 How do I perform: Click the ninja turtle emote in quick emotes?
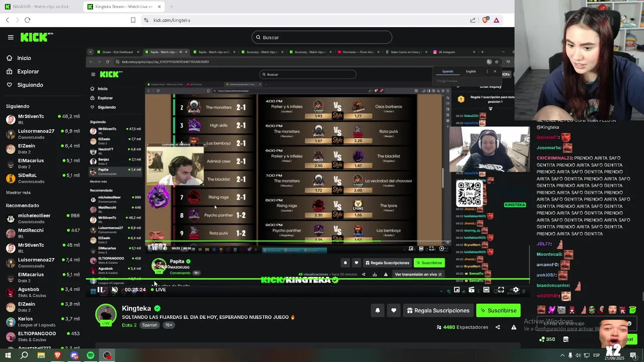pyautogui.click(x=592, y=310)
